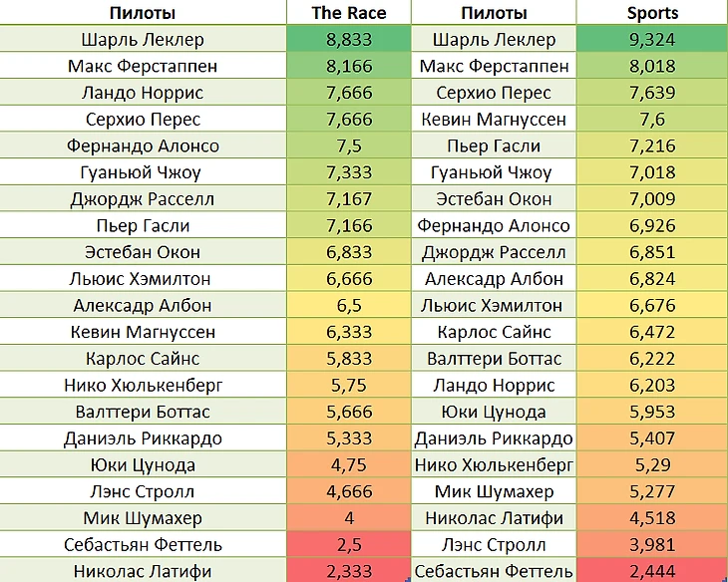The image size is (728, 582).
Task: Click the 3,981 cell for Лэнс Стролл
Action: (652, 544)
